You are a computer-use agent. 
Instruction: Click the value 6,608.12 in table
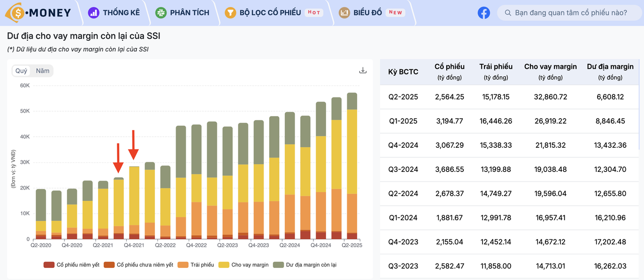610,97
